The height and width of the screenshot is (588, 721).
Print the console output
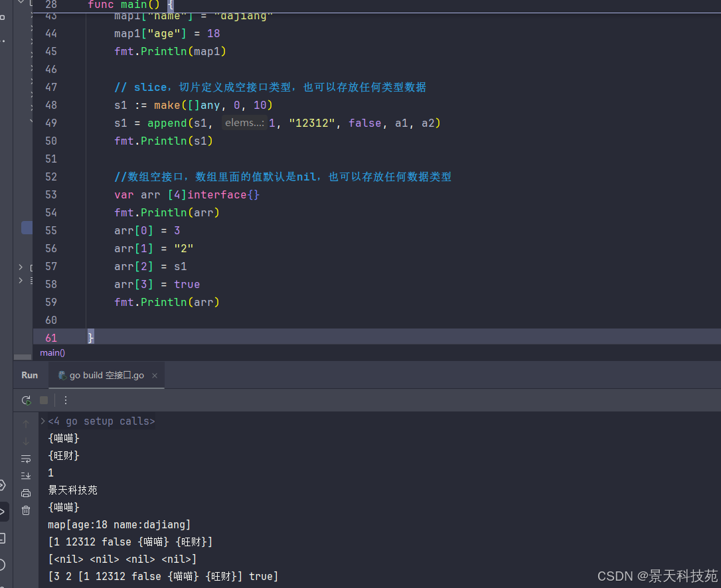(26, 493)
